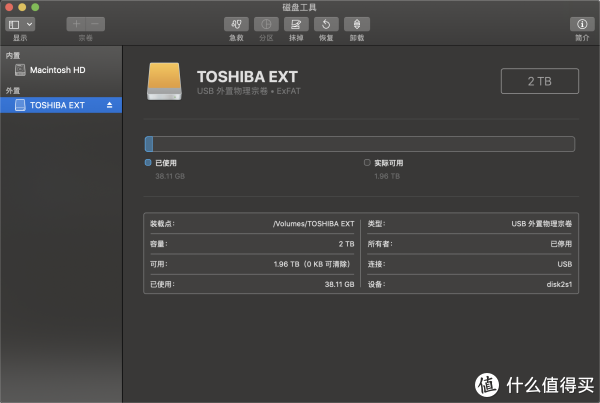
Task: Add a volume with the plus button
Action: click(77, 23)
